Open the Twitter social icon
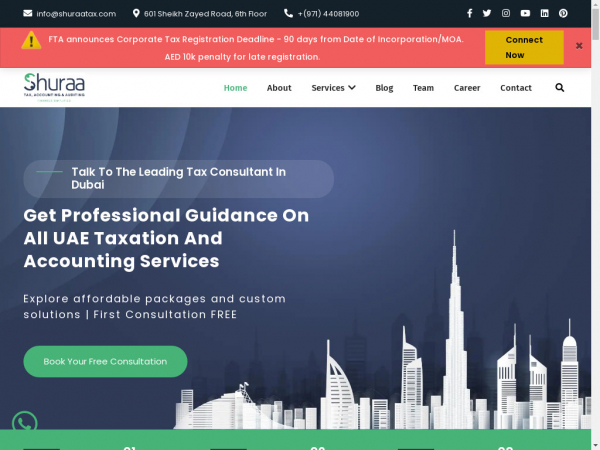Image resolution: width=600 pixels, height=450 pixels. tap(487, 13)
